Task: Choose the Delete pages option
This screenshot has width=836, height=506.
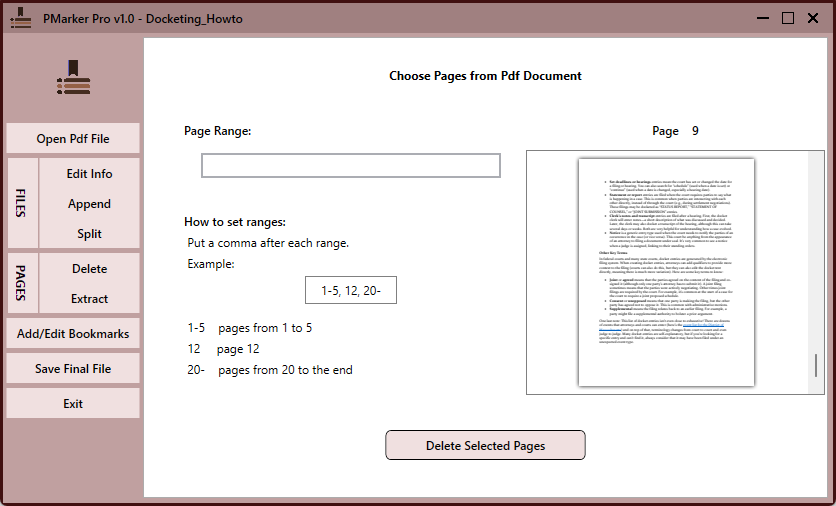Action: tap(89, 269)
